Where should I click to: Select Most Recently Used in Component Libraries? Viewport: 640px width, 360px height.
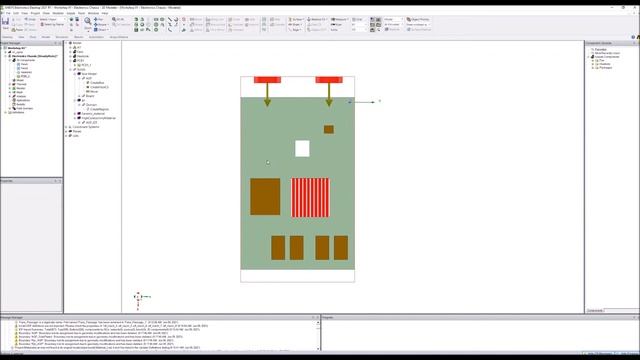coord(607,53)
